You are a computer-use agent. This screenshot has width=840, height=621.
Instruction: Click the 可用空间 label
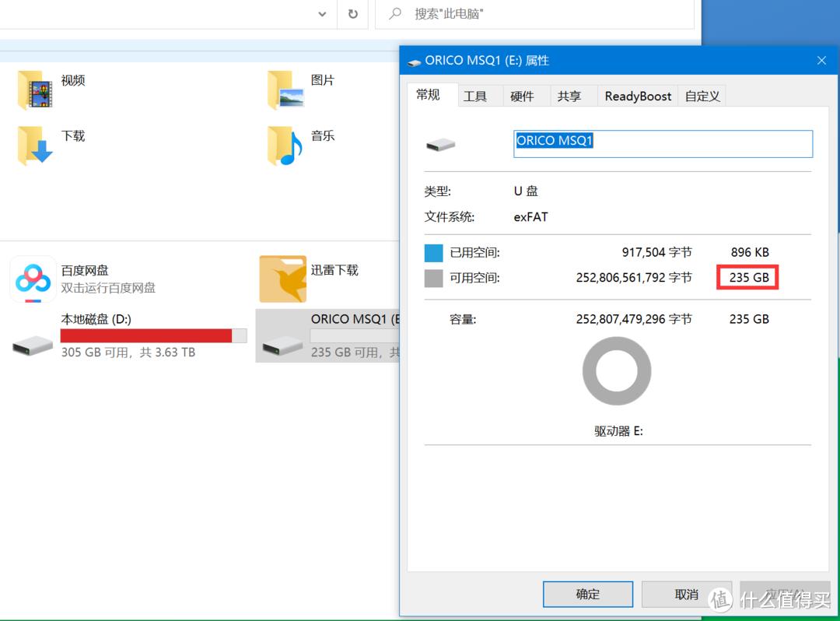tap(474, 278)
